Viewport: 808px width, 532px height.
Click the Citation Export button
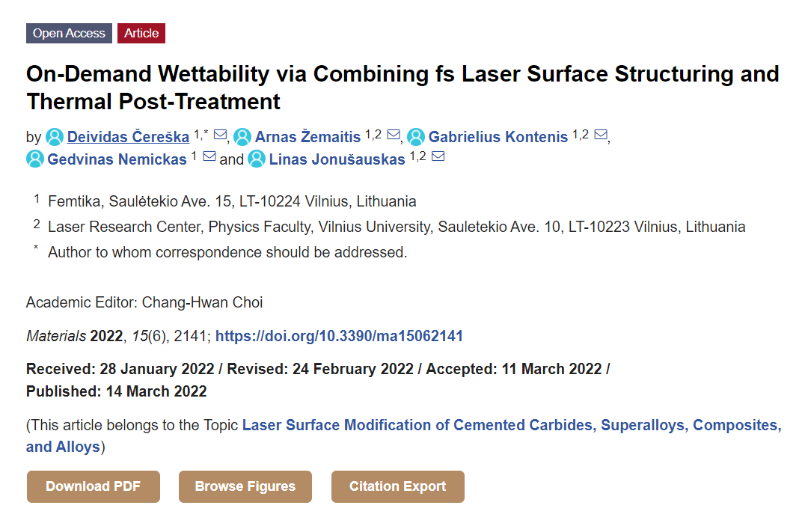click(x=398, y=486)
